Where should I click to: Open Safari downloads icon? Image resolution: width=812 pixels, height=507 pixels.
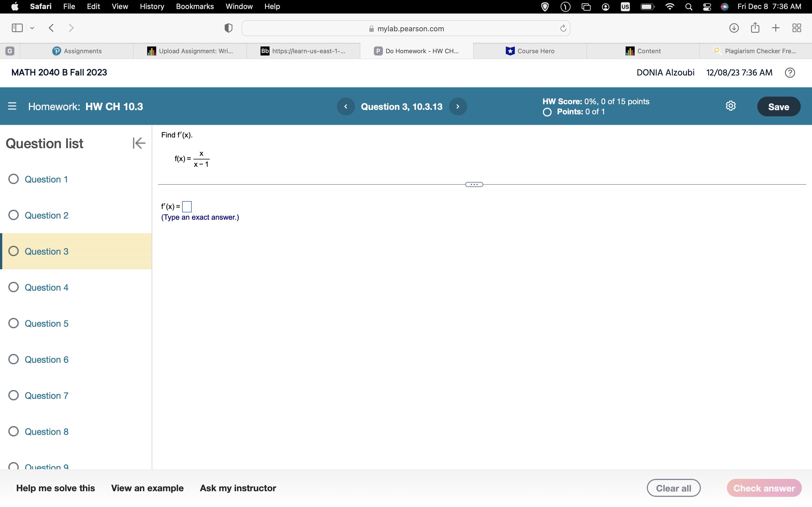click(x=734, y=28)
